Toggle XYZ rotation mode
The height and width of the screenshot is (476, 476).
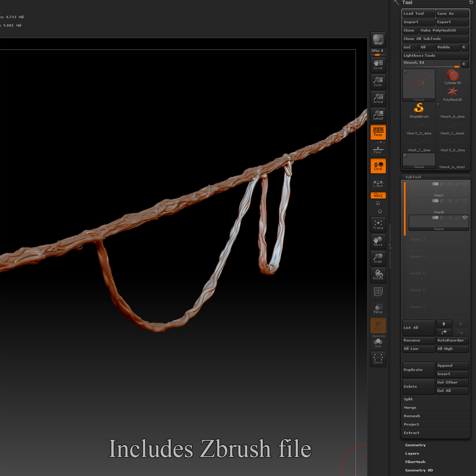tap(378, 195)
